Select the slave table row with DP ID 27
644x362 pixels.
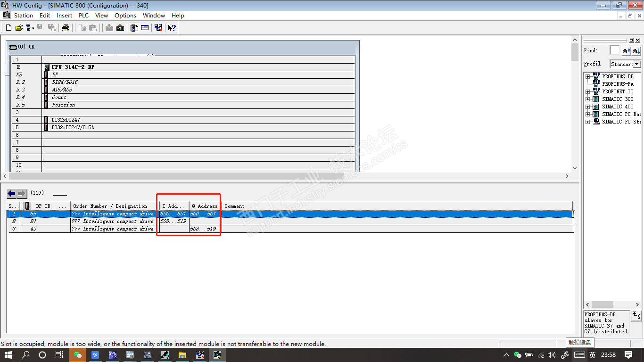coord(290,221)
